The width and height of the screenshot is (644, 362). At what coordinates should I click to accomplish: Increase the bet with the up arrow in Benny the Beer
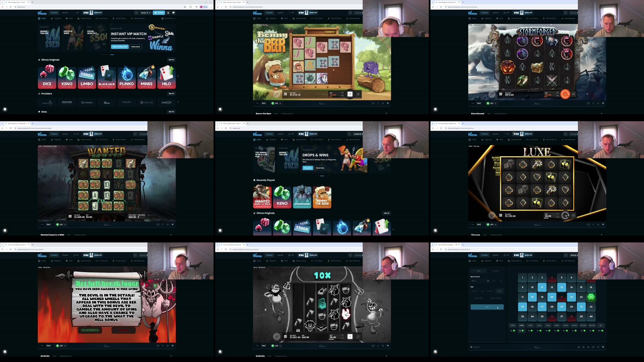pos(342,93)
